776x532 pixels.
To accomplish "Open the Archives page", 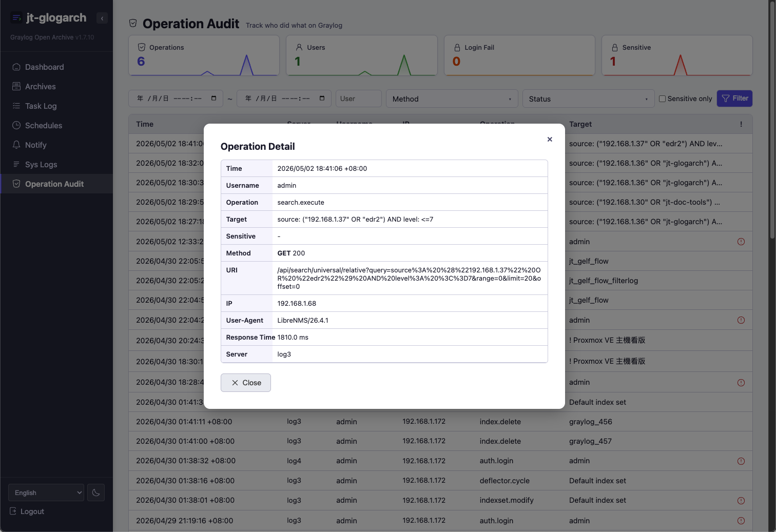I will point(56,87).
